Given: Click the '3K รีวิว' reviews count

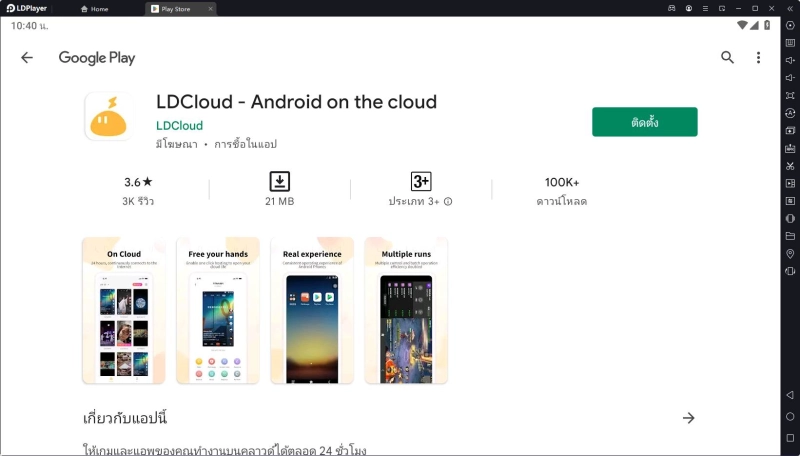Looking at the screenshot, I should point(138,201).
